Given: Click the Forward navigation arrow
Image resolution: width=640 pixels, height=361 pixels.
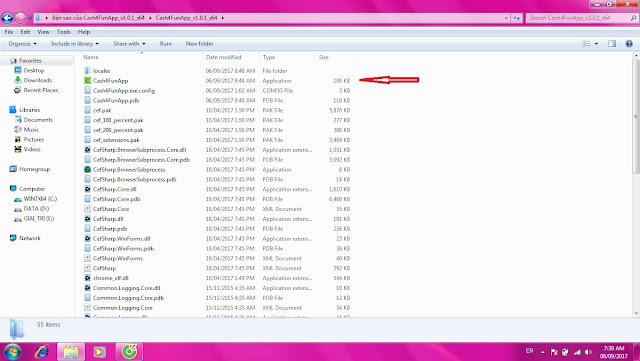Looking at the screenshot, I should tap(20, 18).
